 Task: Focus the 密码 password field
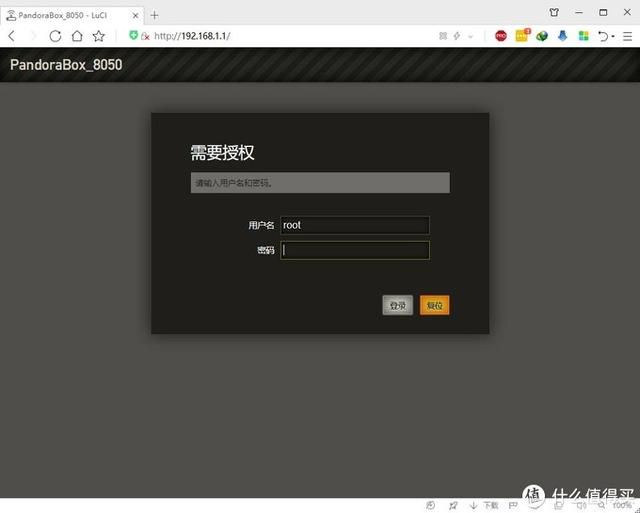(x=355, y=250)
